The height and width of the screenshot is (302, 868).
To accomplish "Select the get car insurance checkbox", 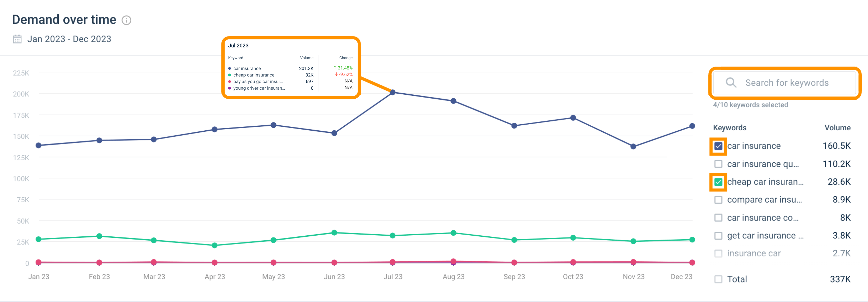I will coord(718,235).
